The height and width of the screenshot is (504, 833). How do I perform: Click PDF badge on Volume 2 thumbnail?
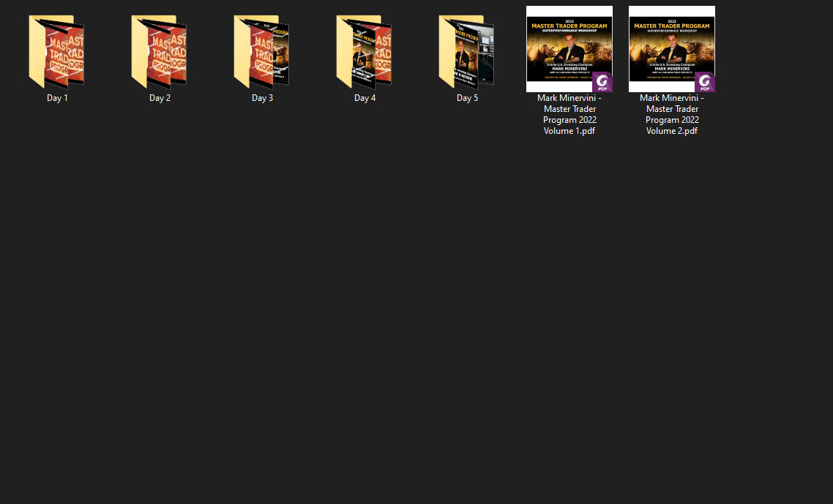(704, 82)
